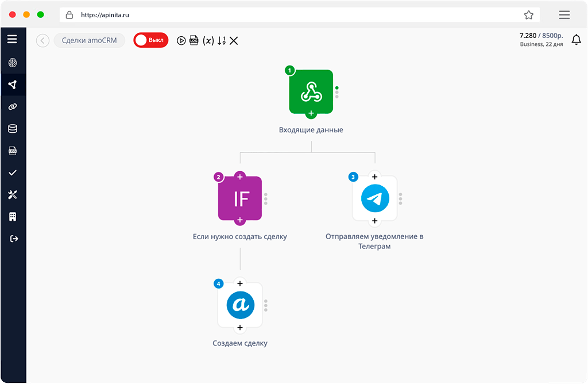Open the browser menu in the address bar row
Screen dimensions: 588x384
click(564, 15)
